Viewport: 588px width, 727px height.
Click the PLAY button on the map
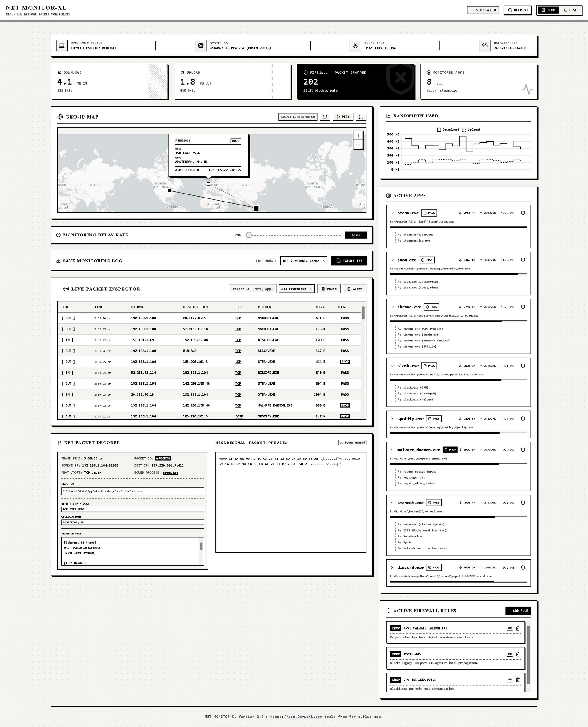pyautogui.click(x=343, y=117)
